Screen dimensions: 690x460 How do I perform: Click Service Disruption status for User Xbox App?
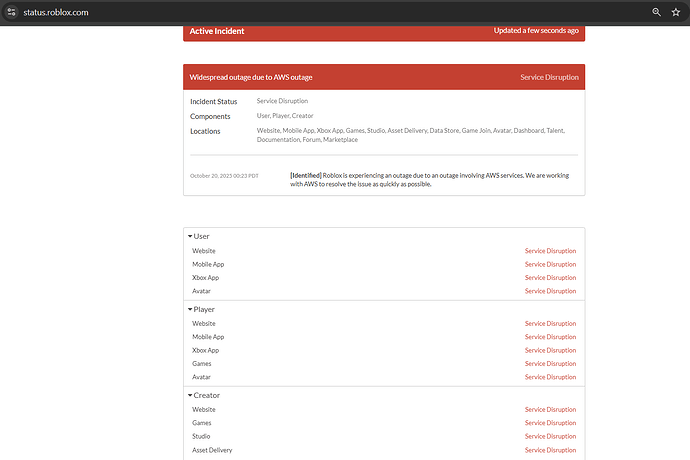click(550, 278)
